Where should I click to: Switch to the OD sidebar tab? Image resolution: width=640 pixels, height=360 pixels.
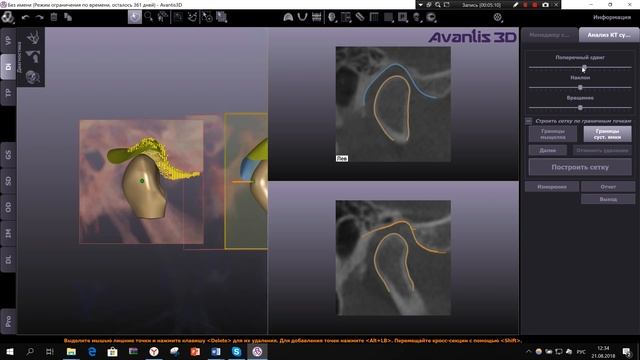(x=8, y=207)
